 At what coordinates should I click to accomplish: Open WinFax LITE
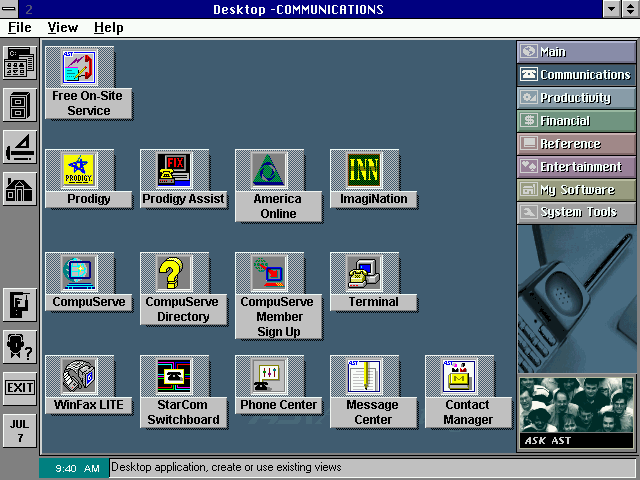click(80, 376)
